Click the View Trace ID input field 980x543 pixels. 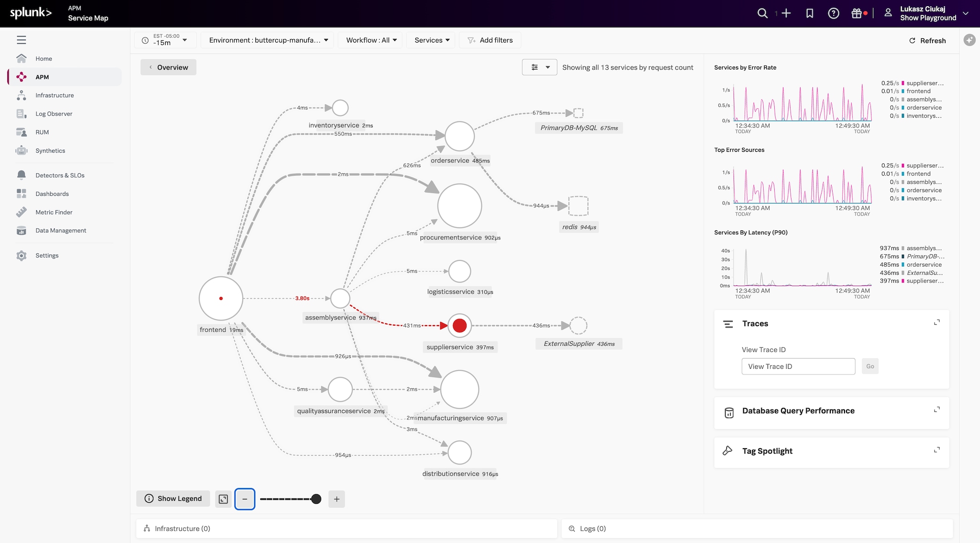click(798, 366)
